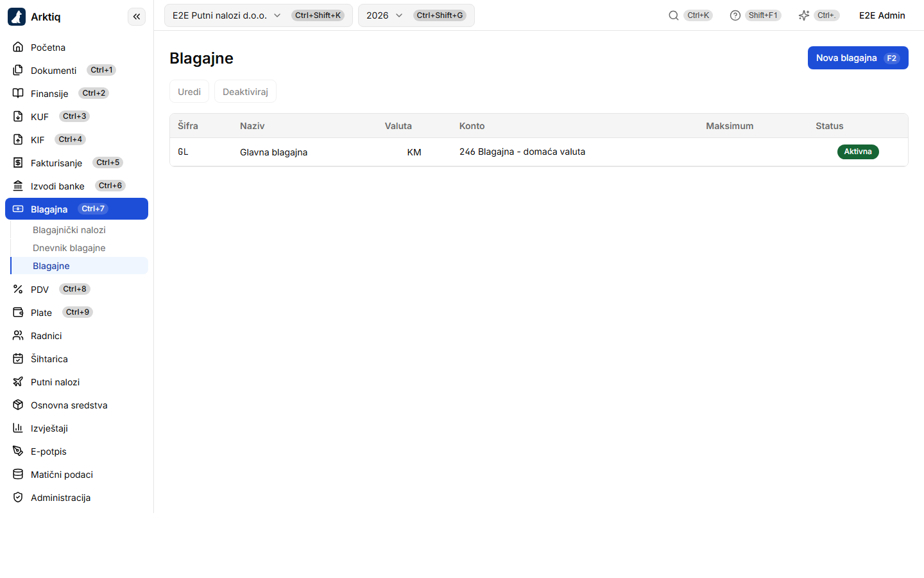Click the Arktiq logo icon

[x=17, y=17]
